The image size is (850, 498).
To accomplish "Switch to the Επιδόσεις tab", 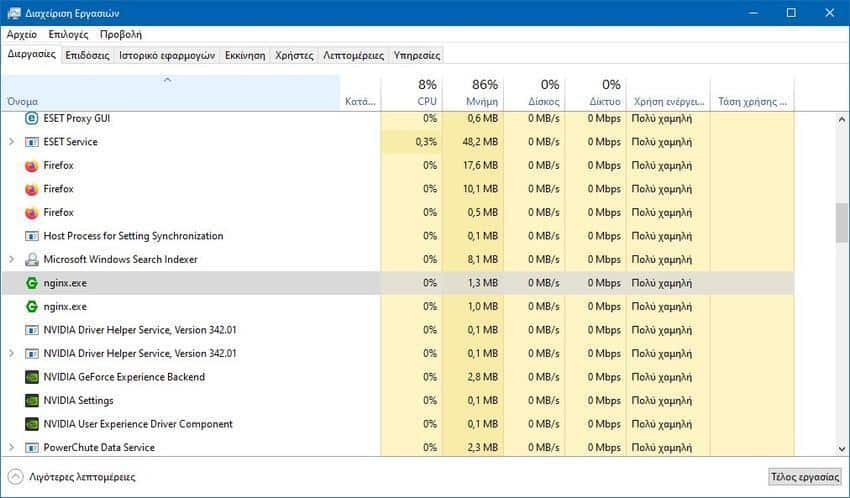I will [87, 55].
